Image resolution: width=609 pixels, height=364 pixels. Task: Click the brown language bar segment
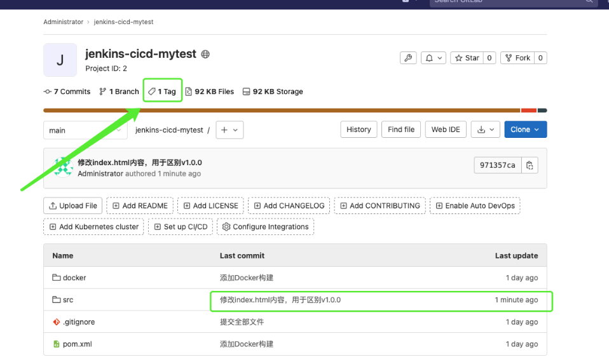(x=282, y=111)
